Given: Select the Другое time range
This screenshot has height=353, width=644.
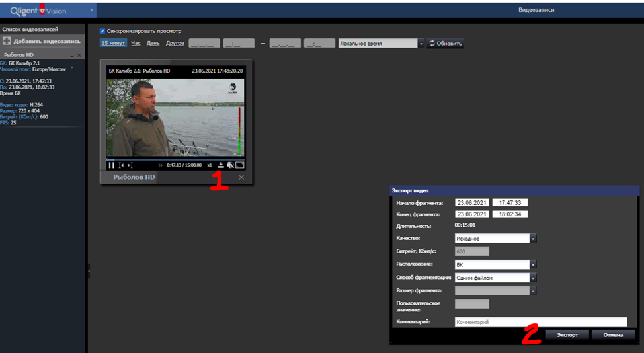Looking at the screenshot, I should click(175, 43).
